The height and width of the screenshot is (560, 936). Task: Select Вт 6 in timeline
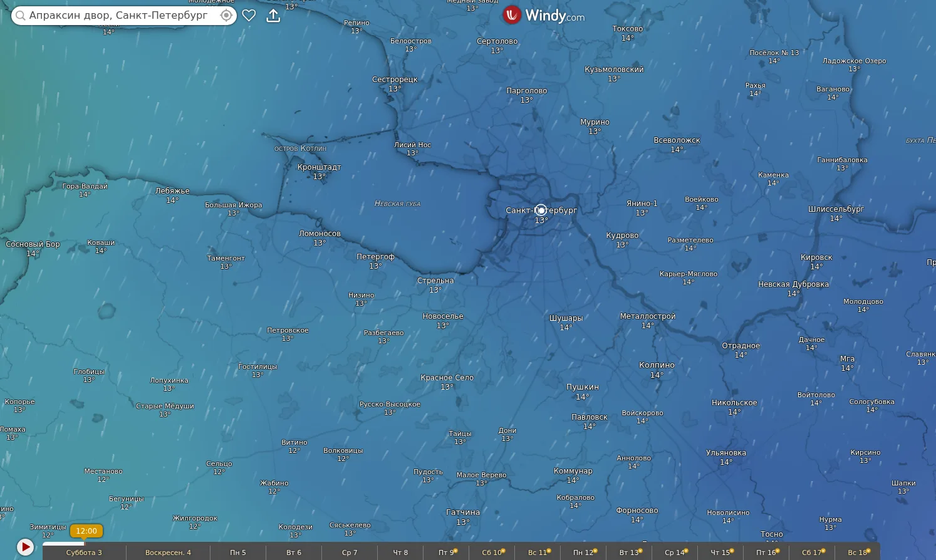pos(294,552)
